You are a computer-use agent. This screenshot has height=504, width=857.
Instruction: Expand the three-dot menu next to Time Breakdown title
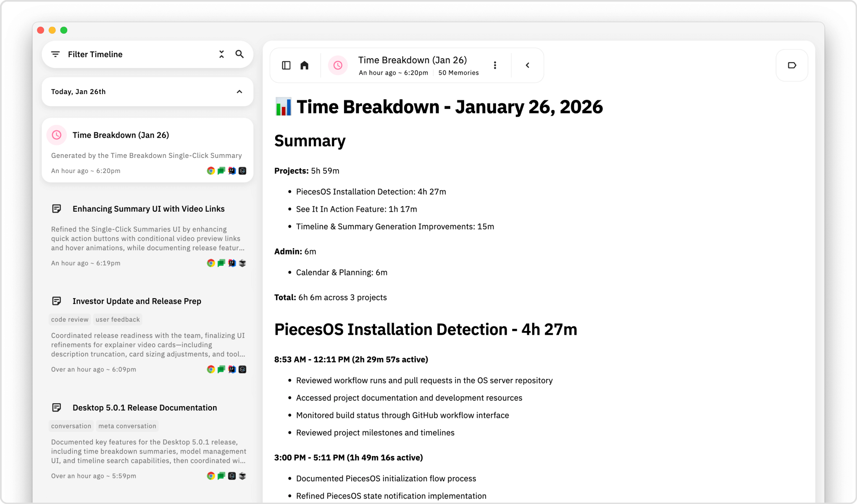(495, 65)
